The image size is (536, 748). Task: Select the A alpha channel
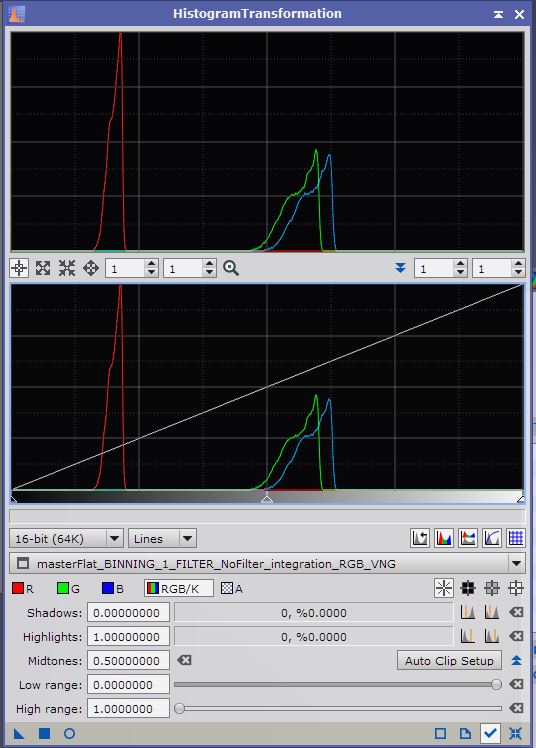(x=232, y=589)
